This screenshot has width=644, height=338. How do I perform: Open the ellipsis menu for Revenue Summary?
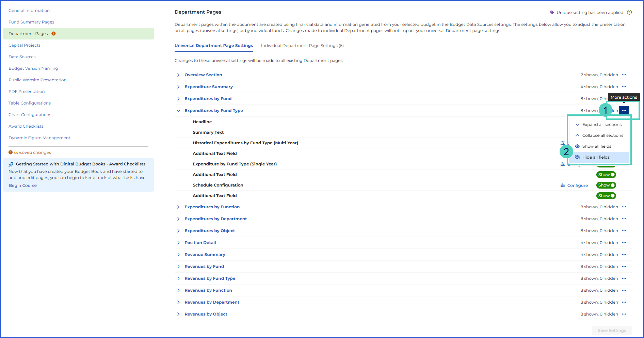coord(624,255)
